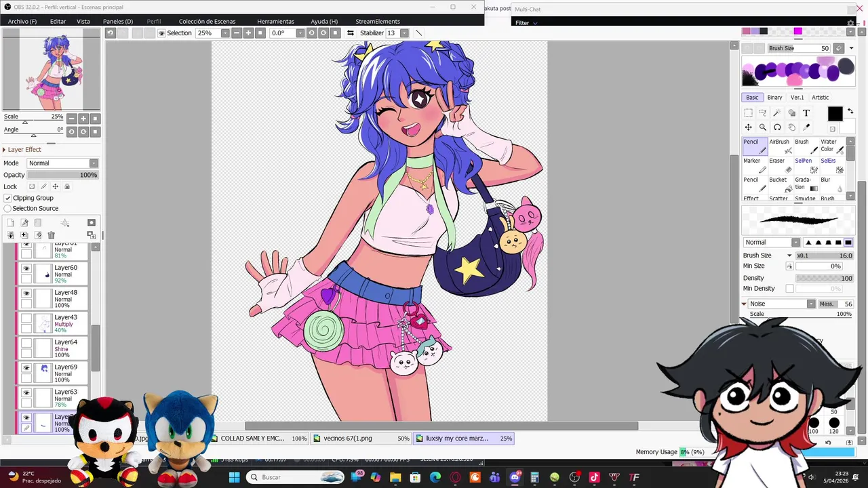868x488 pixels.
Task: Delete the selected layer with trash icon
Action: [x=51, y=235]
